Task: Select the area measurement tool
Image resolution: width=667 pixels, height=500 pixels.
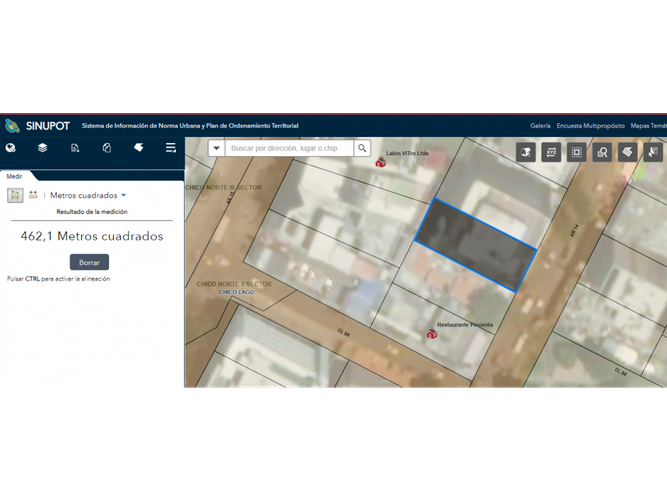Action: click(x=15, y=195)
